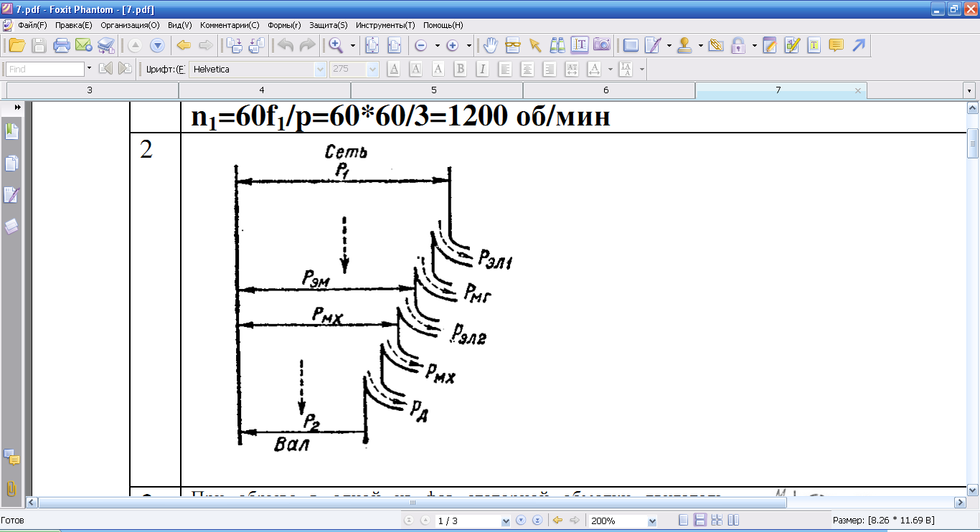
Task: Open the font size 275 dropdown
Action: coord(372,70)
